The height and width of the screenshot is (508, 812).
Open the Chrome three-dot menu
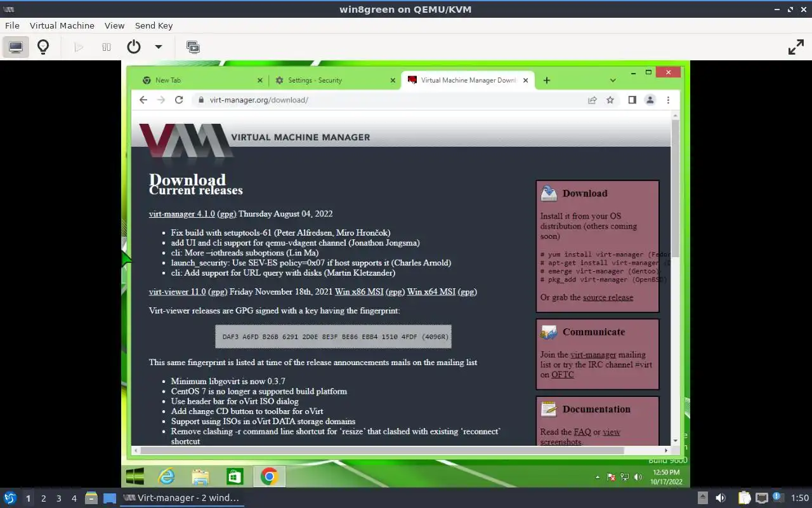[x=668, y=100]
